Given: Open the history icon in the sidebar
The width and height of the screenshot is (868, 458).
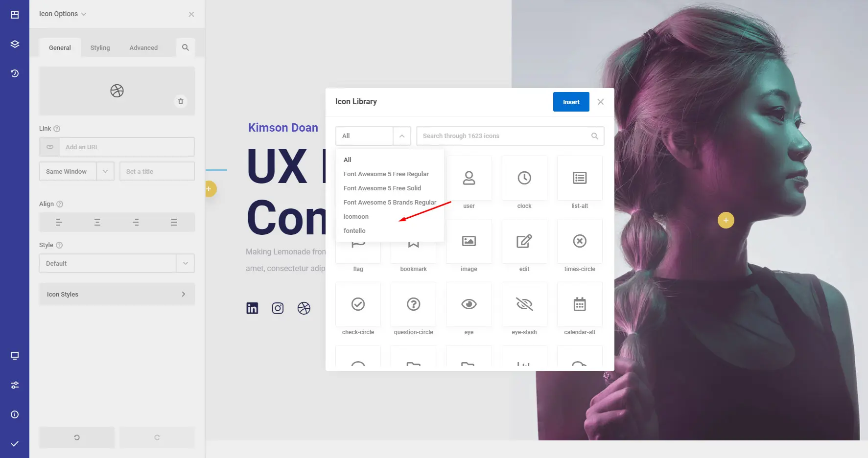Looking at the screenshot, I should [x=15, y=73].
